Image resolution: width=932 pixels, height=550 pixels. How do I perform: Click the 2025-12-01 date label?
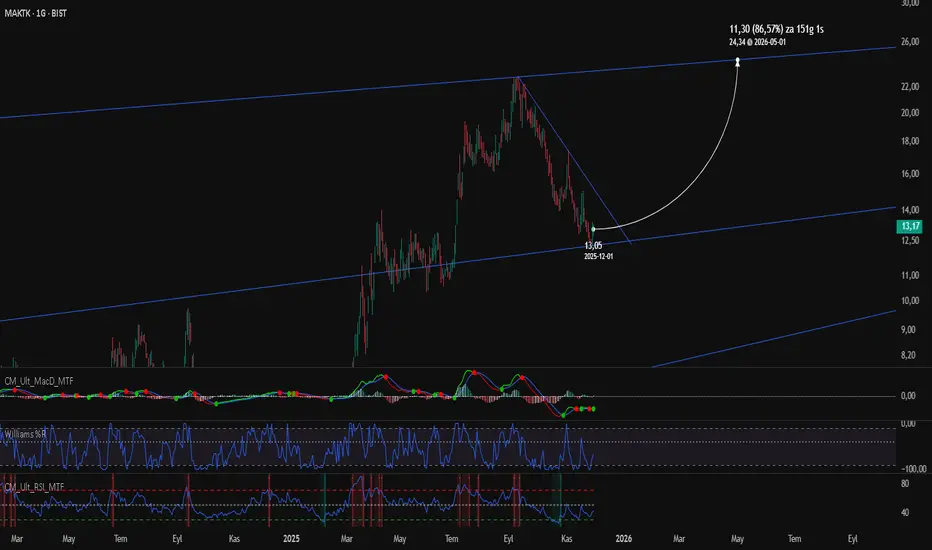(x=599, y=256)
